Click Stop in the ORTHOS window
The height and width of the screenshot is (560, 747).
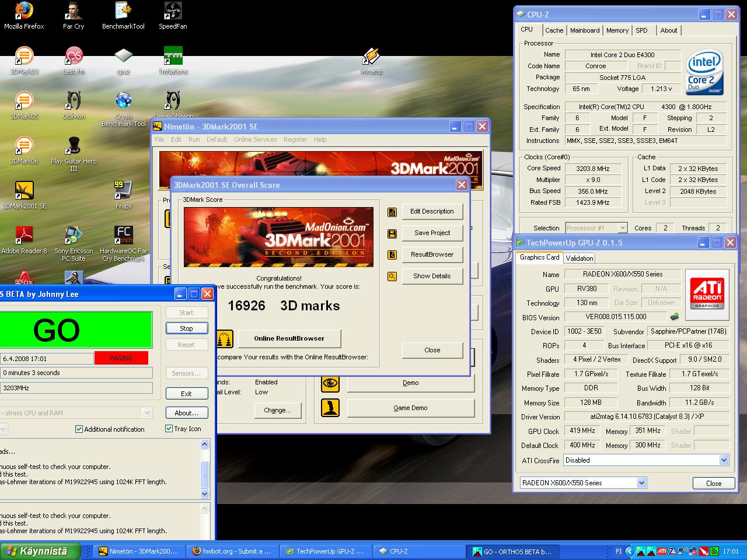click(x=186, y=328)
